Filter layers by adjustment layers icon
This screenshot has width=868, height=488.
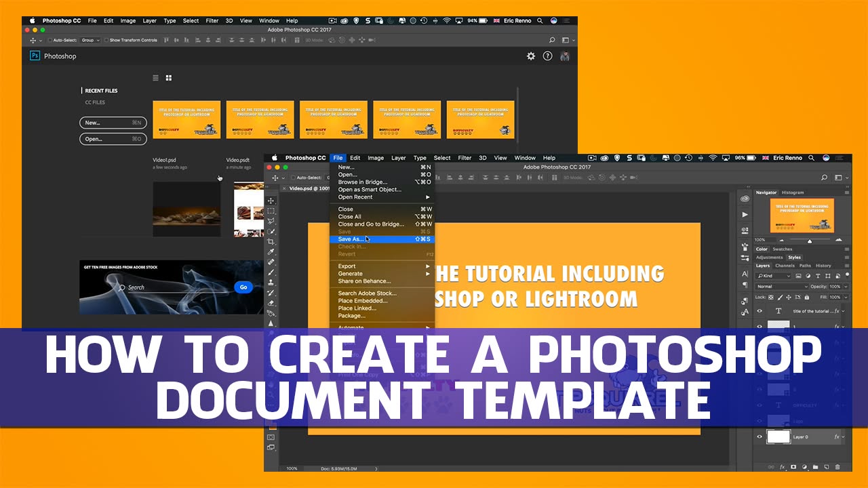[808, 276]
